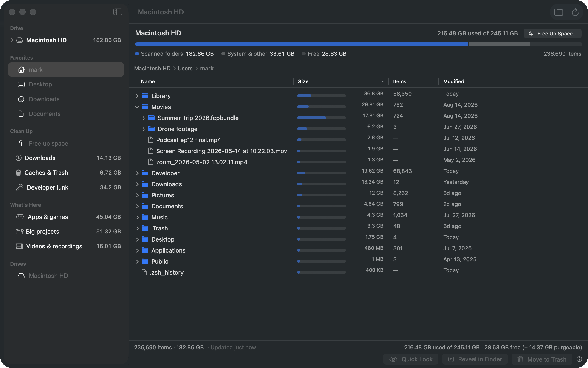Click the Downloads favorite clock-arrow icon
Image resolution: width=588 pixels, height=368 pixels.
tap(21, 99)
